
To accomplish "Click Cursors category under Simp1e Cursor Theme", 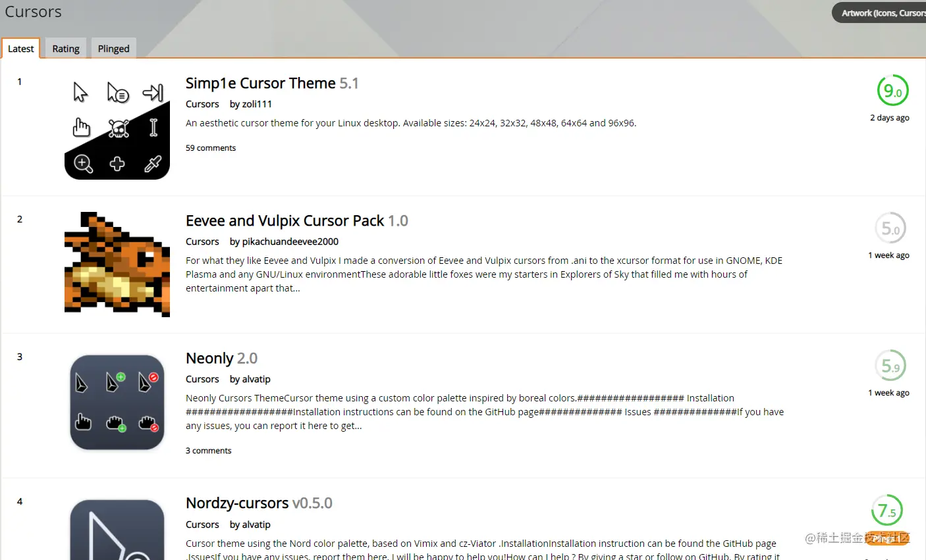I will (x=202, y=104).
